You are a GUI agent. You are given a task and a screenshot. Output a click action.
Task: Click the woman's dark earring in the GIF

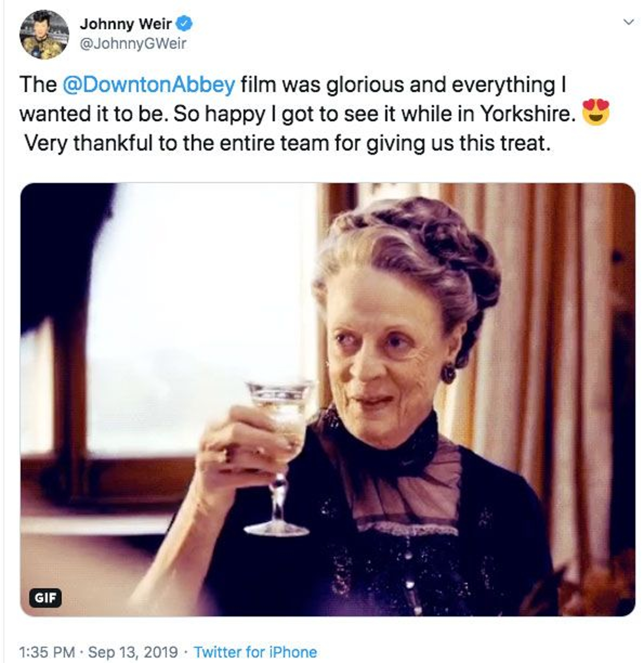[x=449, y=373]
